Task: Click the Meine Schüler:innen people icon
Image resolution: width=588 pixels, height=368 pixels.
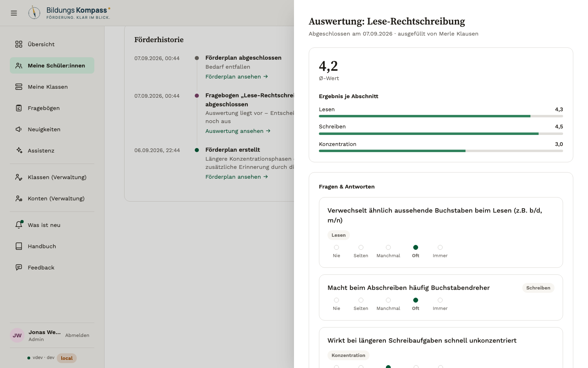Action: click(x=19, y=65)
